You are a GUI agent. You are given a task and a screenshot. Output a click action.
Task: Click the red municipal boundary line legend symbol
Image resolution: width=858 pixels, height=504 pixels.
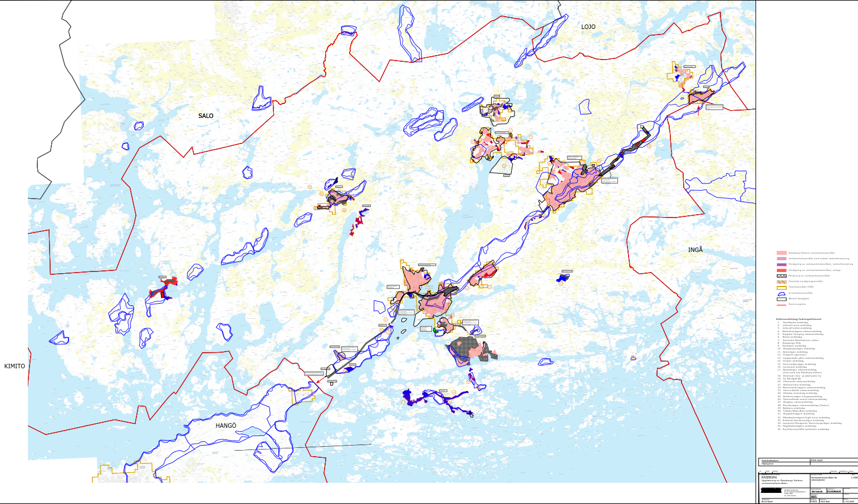pyautogui.click(x=781, y=304)
